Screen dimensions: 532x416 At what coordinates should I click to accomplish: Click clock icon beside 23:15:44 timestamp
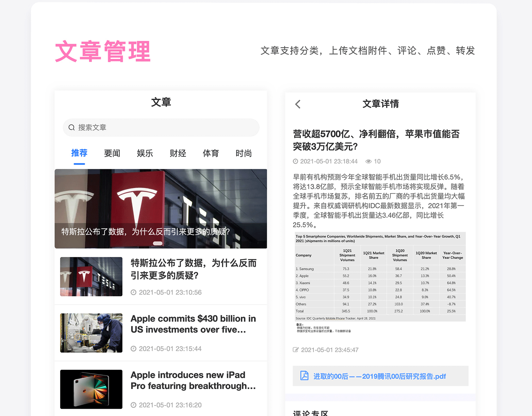coord(133,349)
